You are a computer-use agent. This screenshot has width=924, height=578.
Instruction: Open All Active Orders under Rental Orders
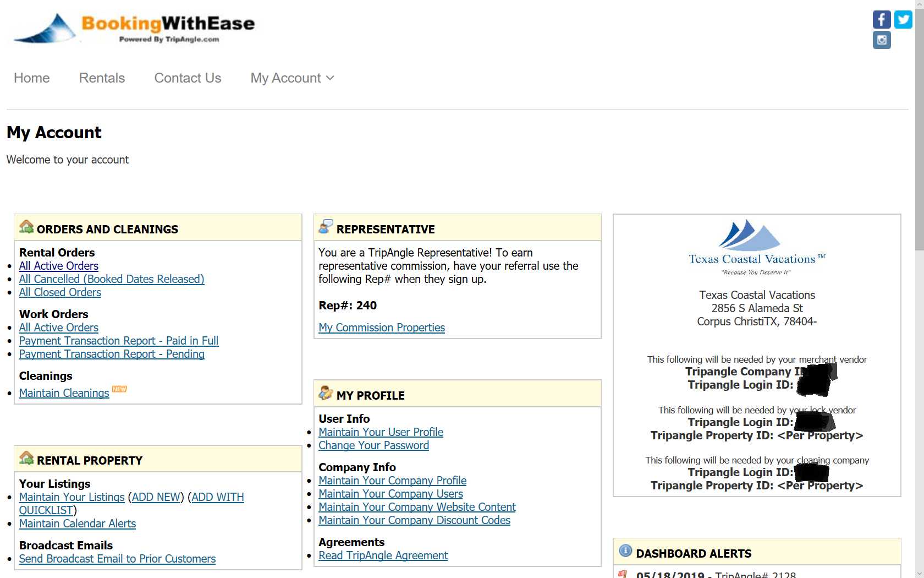(59, 266)
